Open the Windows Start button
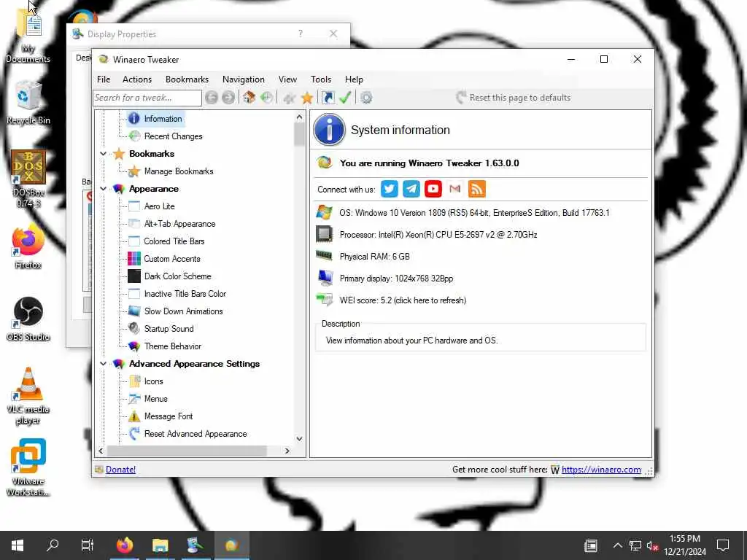 pyautogui.click(x=18, y=545)
